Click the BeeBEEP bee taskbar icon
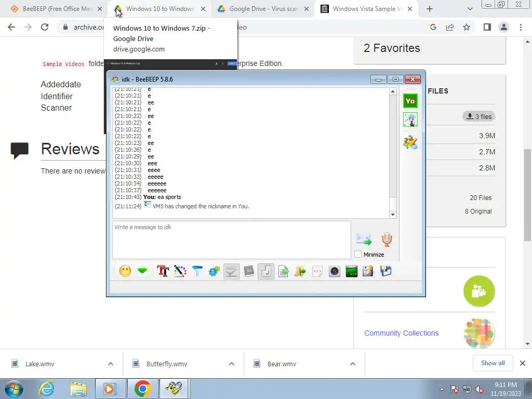Viewport: 532px width, 399px height. [x=174, y=389]
